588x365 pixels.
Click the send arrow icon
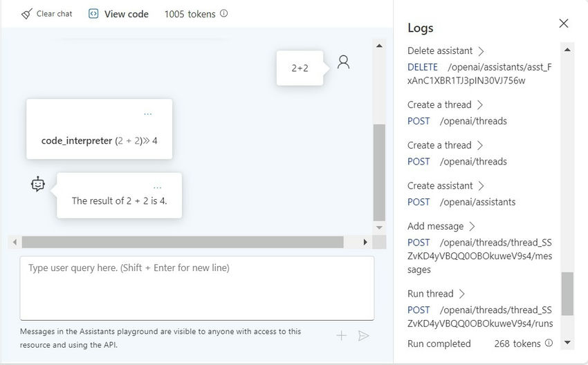(363, 336)
